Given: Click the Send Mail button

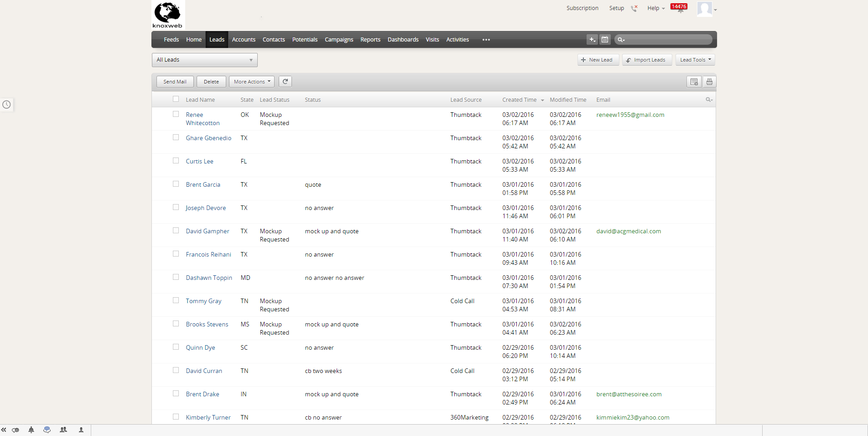Looking at the screenshot, I should coord(175,82).
